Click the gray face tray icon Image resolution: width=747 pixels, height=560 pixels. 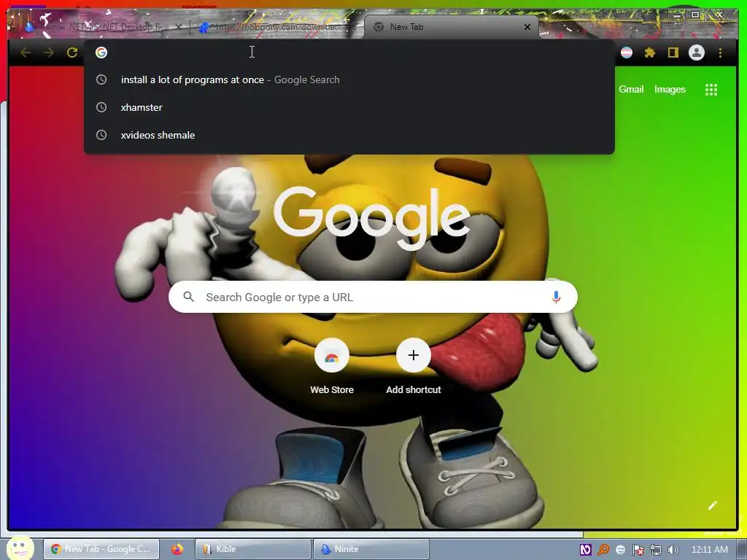click(x=620, y=550)
